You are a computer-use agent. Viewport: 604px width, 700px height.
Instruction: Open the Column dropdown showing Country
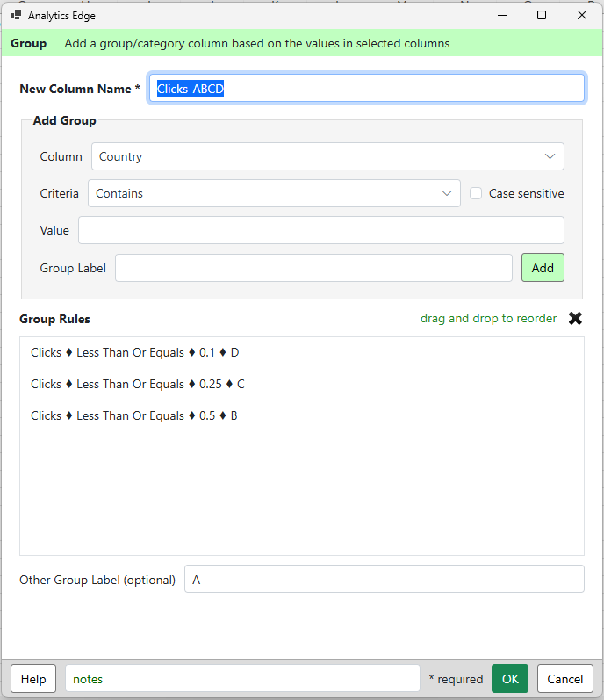[x=327, y=156]
